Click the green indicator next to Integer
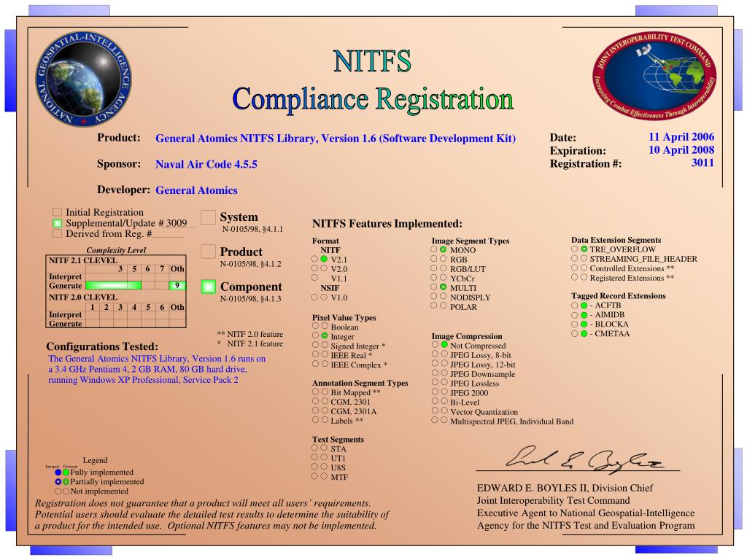The width and height of the screenshot is (747, 560). coord(325,335)
